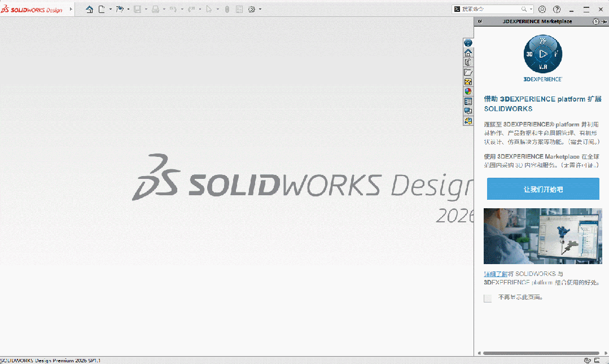Show the menu bar with logo arrow
609x364 pixels.
(x=71, y=10)
